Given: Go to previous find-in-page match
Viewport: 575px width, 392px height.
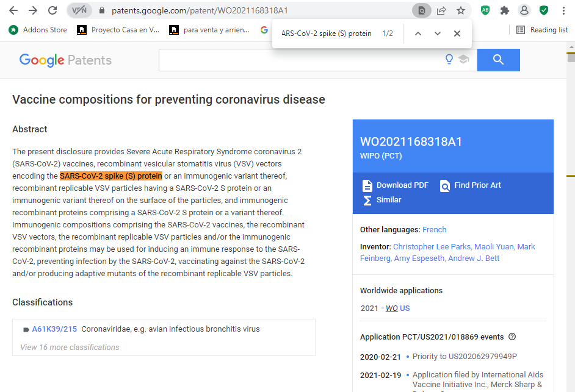Looking at the screenshot, I should [x=418, y=34].
